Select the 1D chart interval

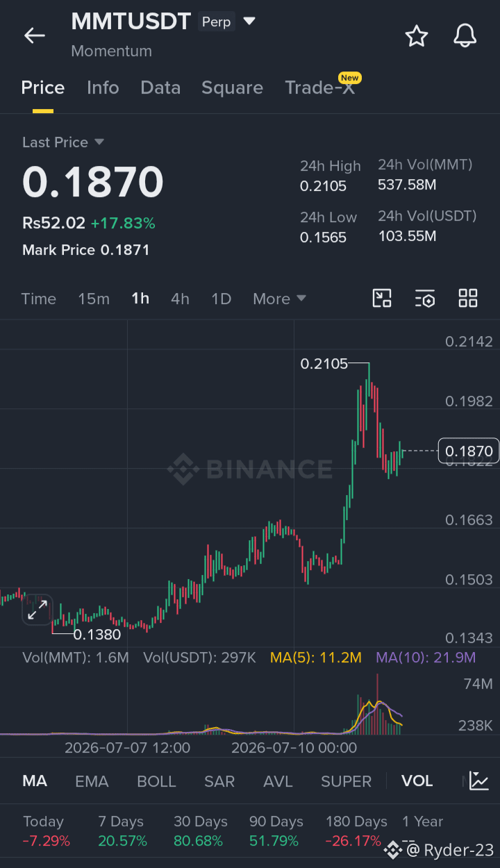pyautogui.click(x=221, y=299)
